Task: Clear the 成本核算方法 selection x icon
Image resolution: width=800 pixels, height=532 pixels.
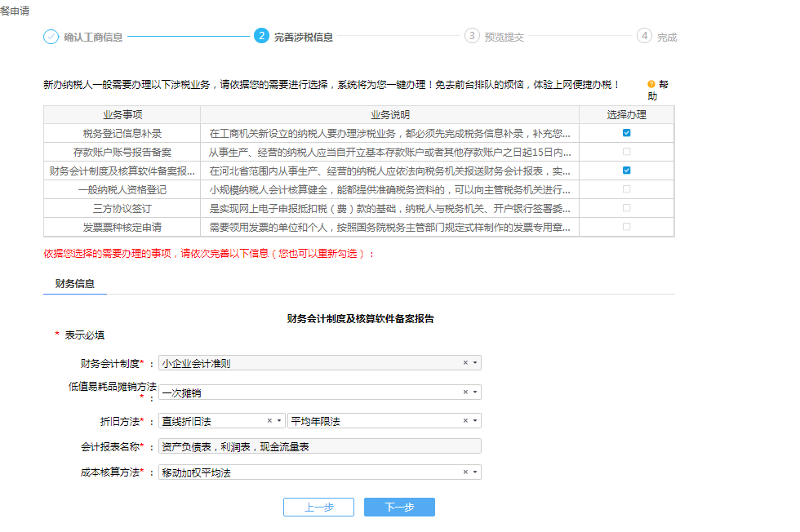Action: (x=465, y=472)
